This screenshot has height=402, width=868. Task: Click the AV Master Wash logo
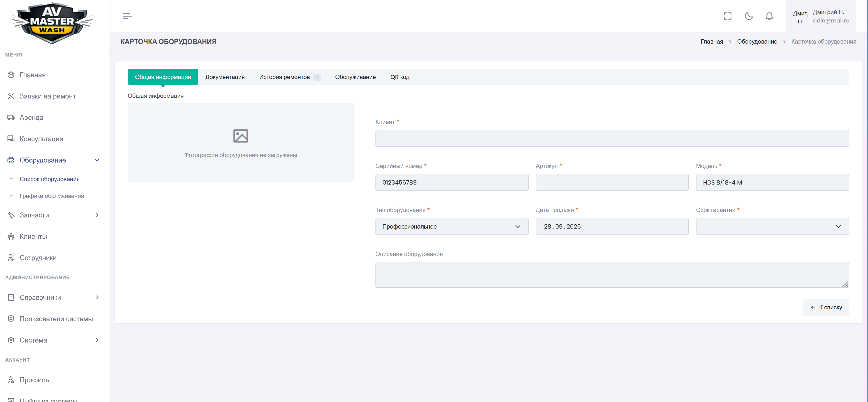[52, 23]
